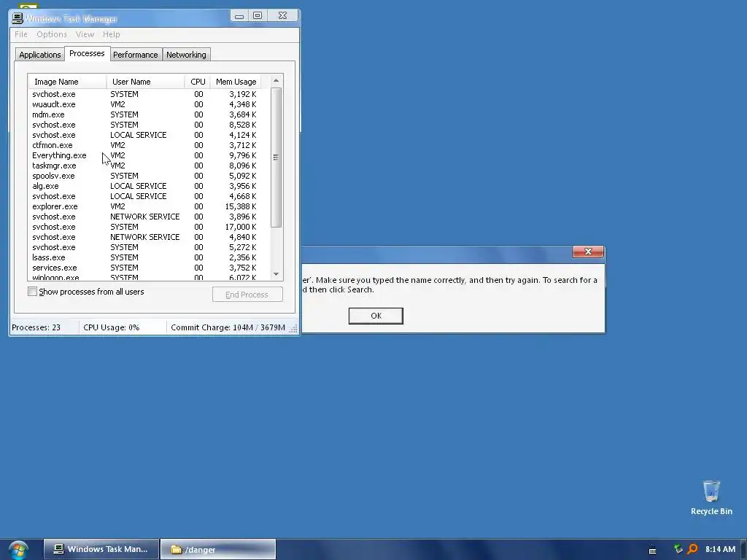The width and height of the screenshot is (747, 560).
Task: Click the process list scroll up arrow
Action: pyautogui.click(x=276, y=80)
